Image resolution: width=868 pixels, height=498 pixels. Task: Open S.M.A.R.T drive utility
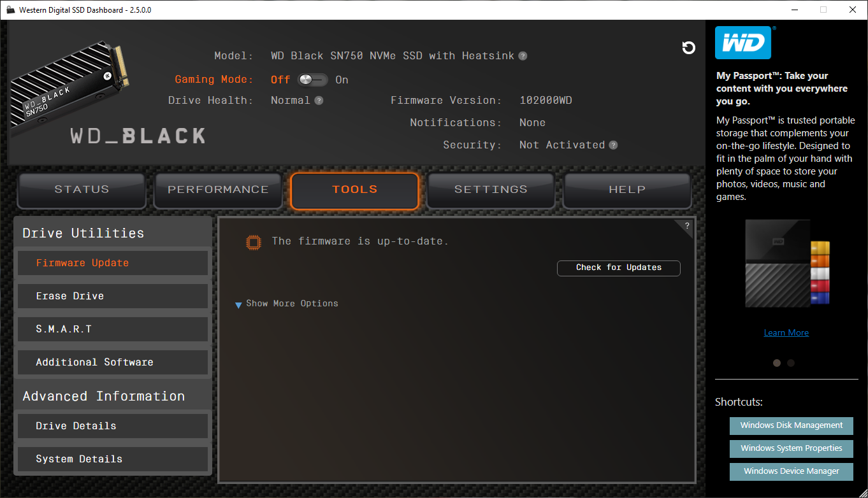(x=113, y=329)
